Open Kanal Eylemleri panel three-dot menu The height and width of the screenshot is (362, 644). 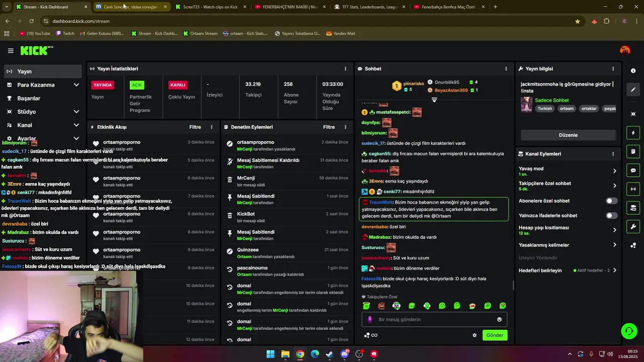(x=613, y=154)
